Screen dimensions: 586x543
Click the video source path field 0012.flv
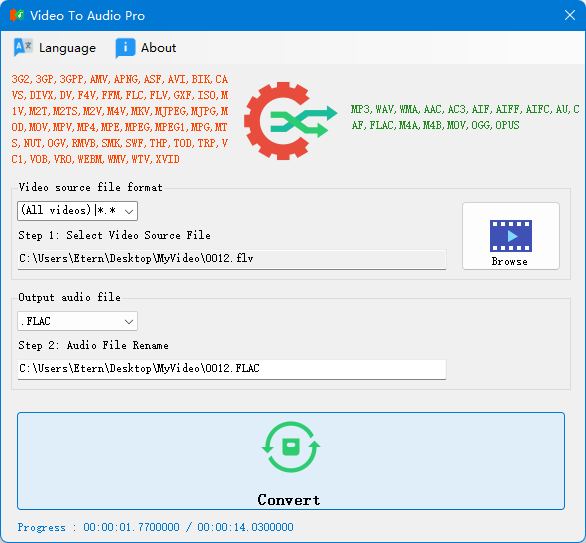click(x=232, y=259)
